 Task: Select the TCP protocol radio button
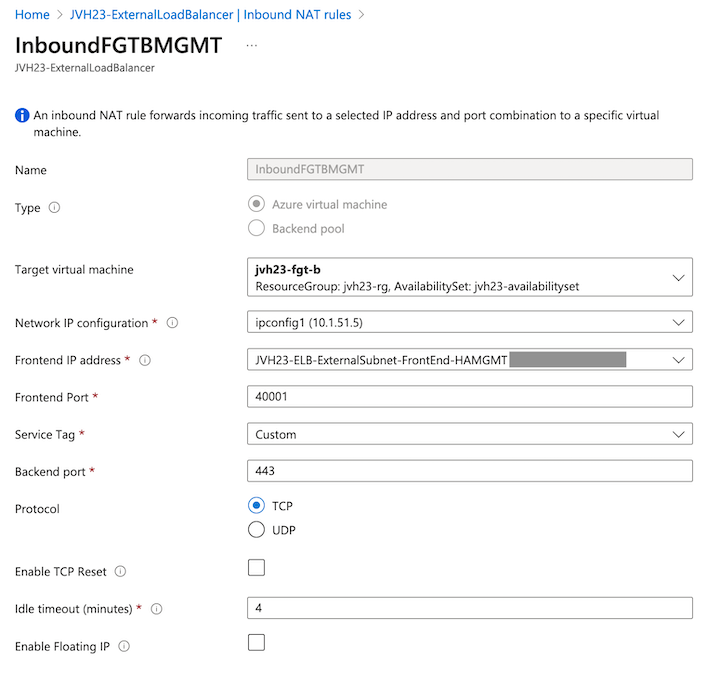[x=256, y=506]
